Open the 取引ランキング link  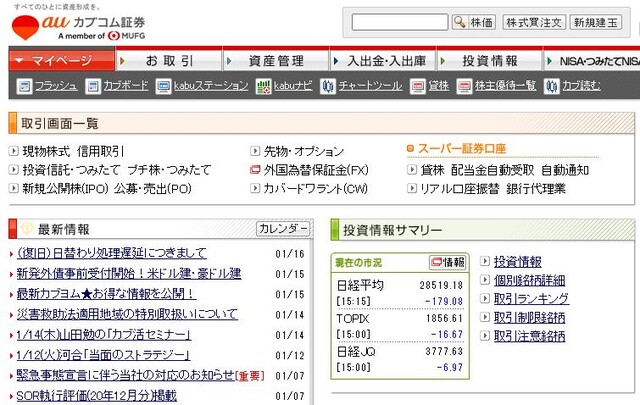pos(531,298)
